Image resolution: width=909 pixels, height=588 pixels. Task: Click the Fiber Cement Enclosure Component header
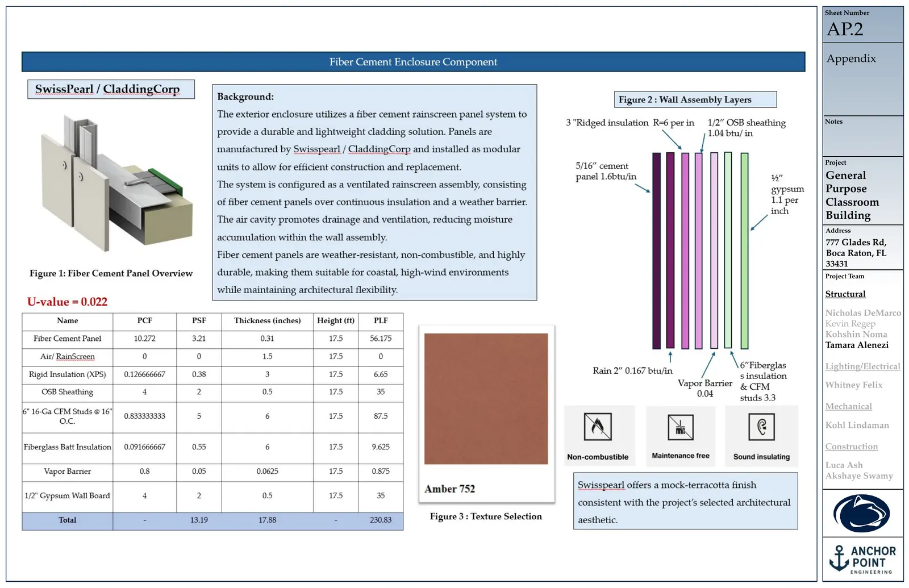413,62
